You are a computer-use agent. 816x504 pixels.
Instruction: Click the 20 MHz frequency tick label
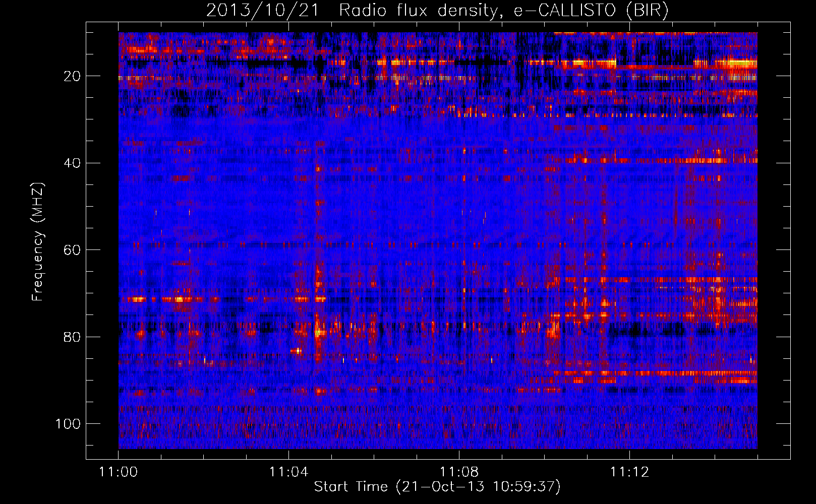click(72, 76)
